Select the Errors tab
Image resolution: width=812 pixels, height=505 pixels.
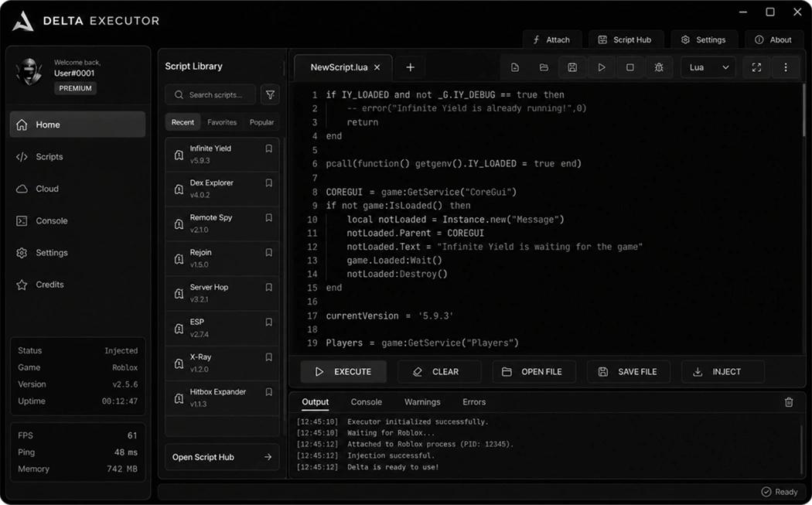point(474,402)
